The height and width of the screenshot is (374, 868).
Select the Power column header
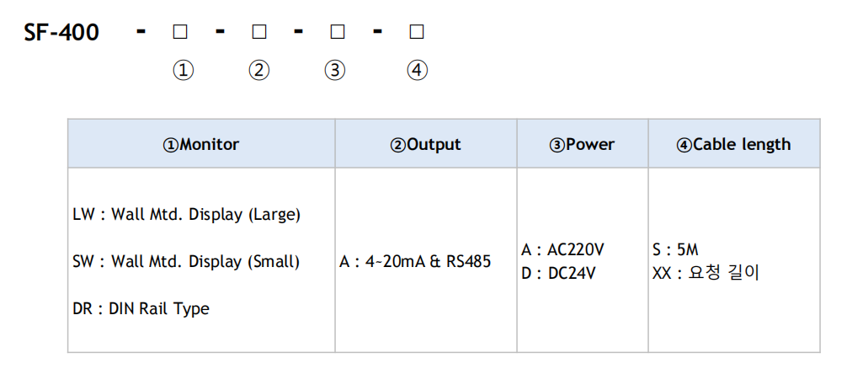[582, 144]
